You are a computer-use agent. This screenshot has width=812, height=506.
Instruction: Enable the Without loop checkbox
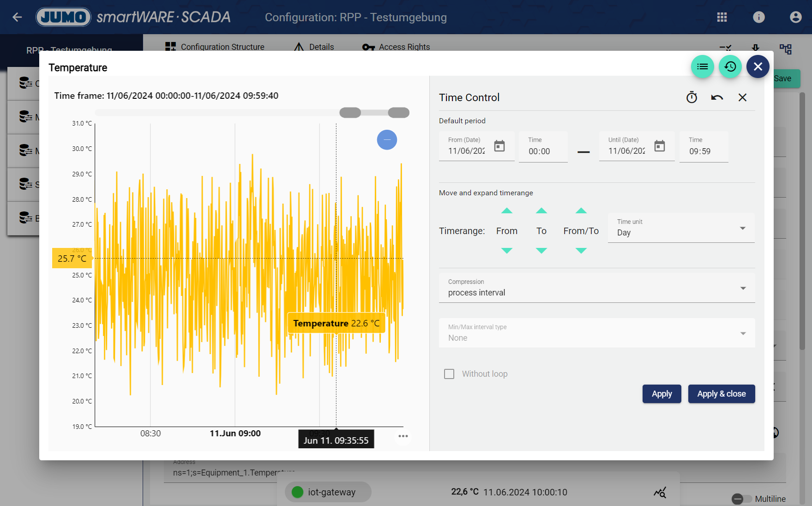[449, 374]
